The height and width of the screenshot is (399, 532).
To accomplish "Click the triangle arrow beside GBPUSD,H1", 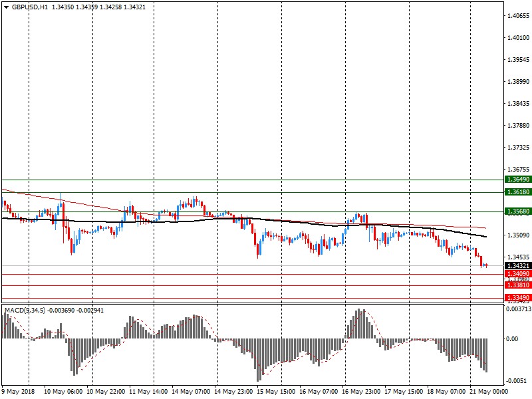I will [6, 7].
